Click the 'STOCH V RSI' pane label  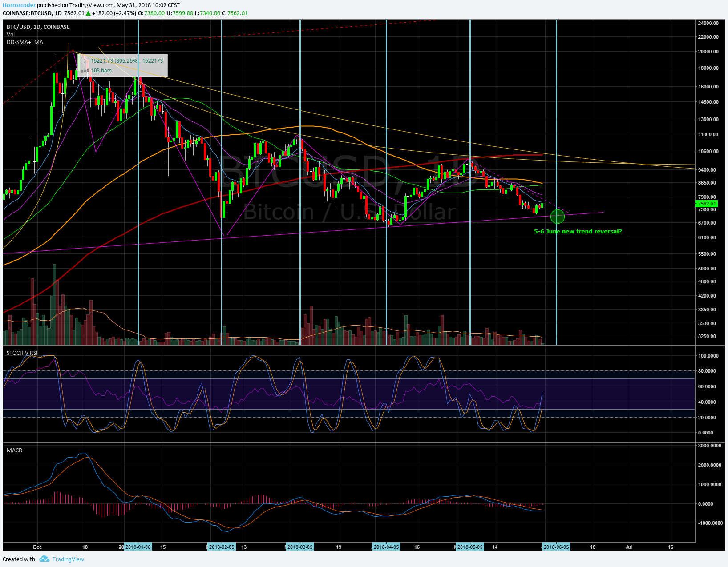coord(22,353)
